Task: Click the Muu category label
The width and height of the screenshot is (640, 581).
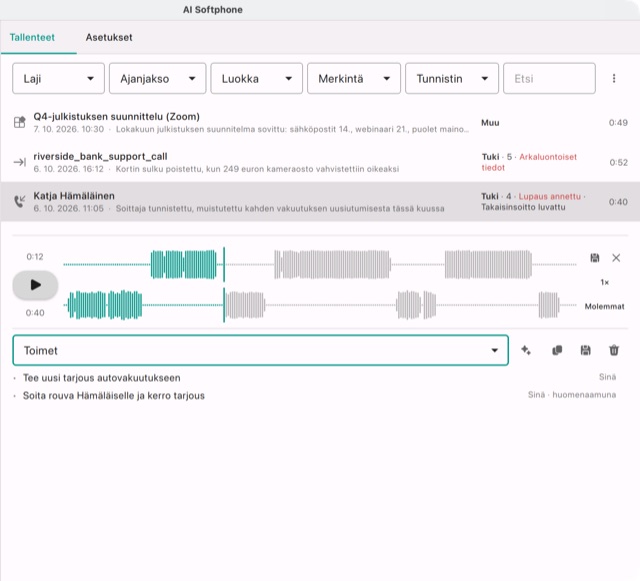Action: (x=490, y=122)
